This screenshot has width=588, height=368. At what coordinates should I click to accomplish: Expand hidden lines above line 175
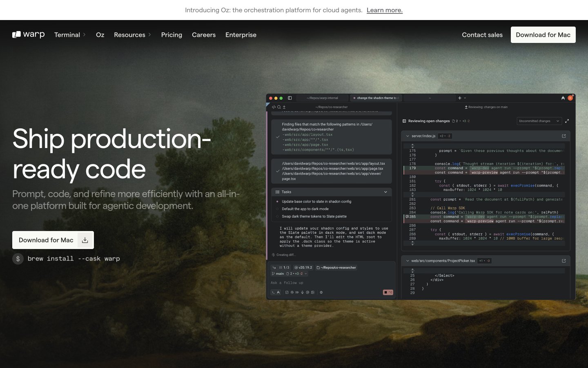pyautogui.click(x=412, y=146)
